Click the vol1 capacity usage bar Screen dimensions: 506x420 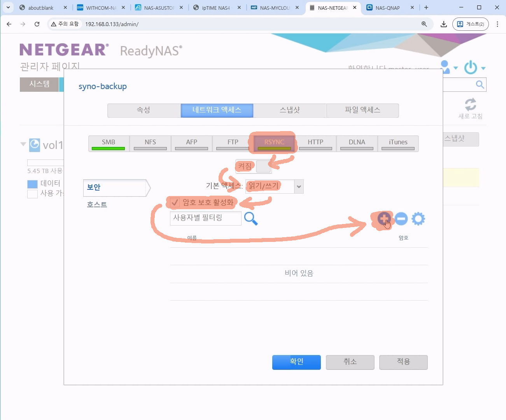[x=45, y=163]
